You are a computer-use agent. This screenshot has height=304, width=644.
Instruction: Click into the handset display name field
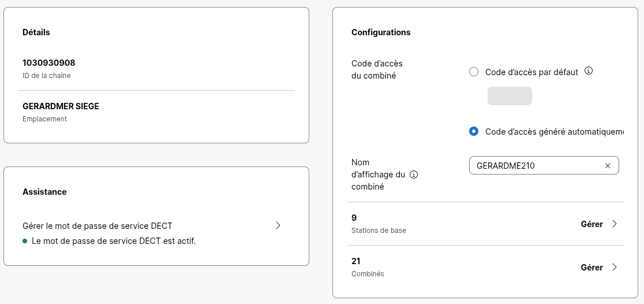[x=537, y=166]
